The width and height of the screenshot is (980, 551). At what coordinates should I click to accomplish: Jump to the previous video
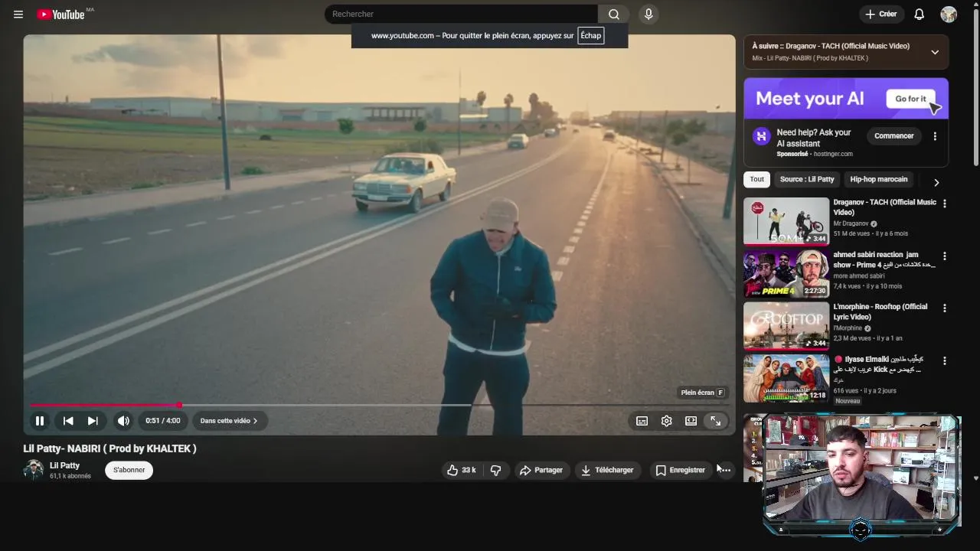pyautogui.click(x=68, y=421)
